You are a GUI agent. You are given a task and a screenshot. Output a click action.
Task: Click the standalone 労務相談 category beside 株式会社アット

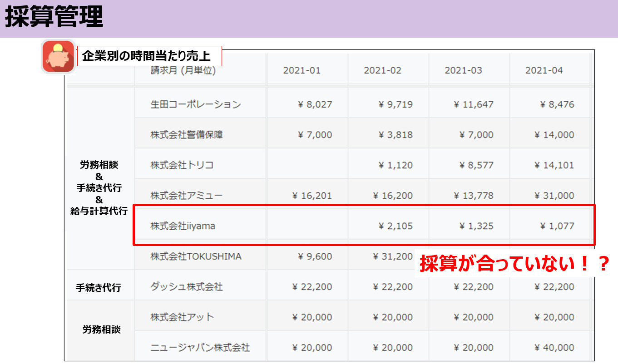tap(102, 330)
